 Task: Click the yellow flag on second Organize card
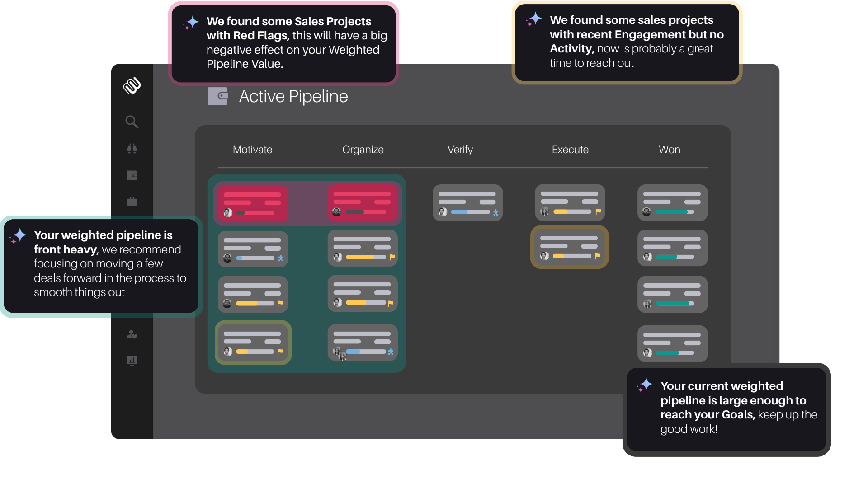point(392,257)
